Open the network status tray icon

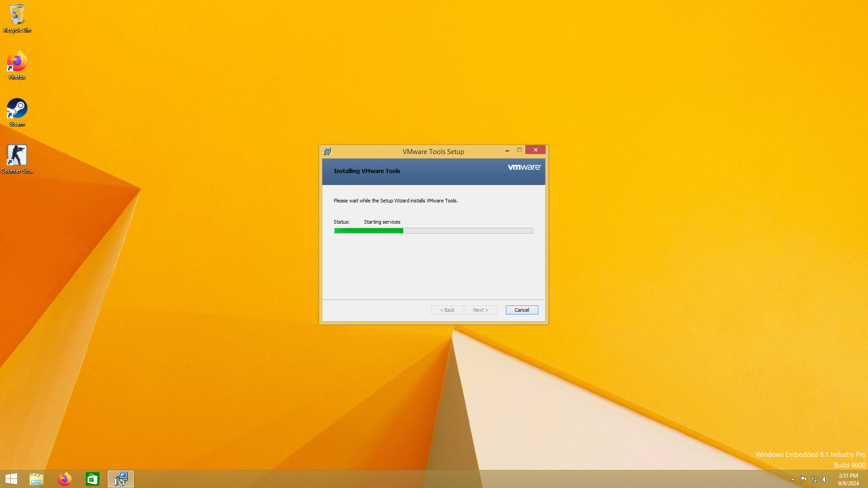[x=815, y=479]
